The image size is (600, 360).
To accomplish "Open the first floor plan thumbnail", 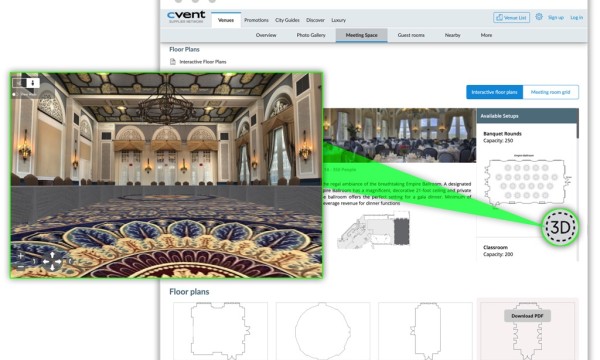I will [x=220, y=331].
